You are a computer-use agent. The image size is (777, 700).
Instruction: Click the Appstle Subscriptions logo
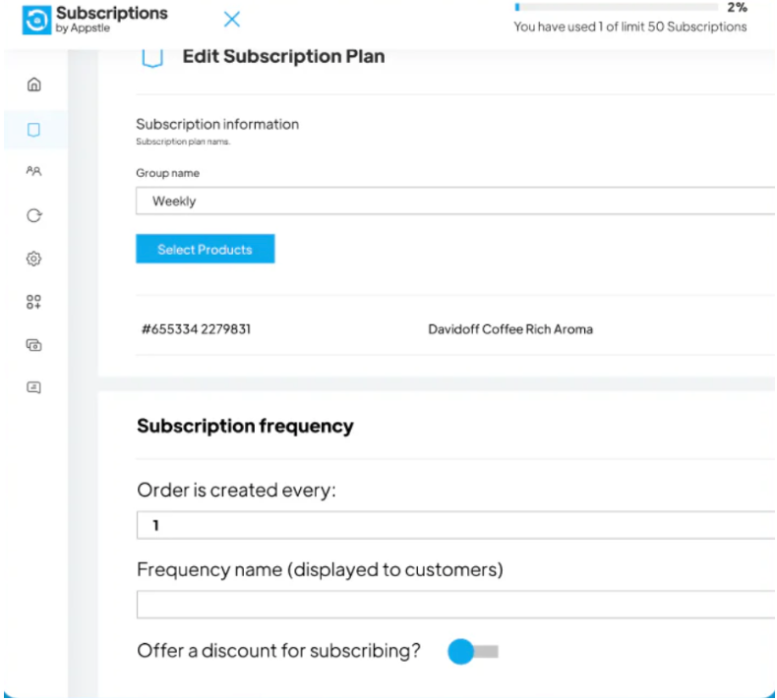36,21
